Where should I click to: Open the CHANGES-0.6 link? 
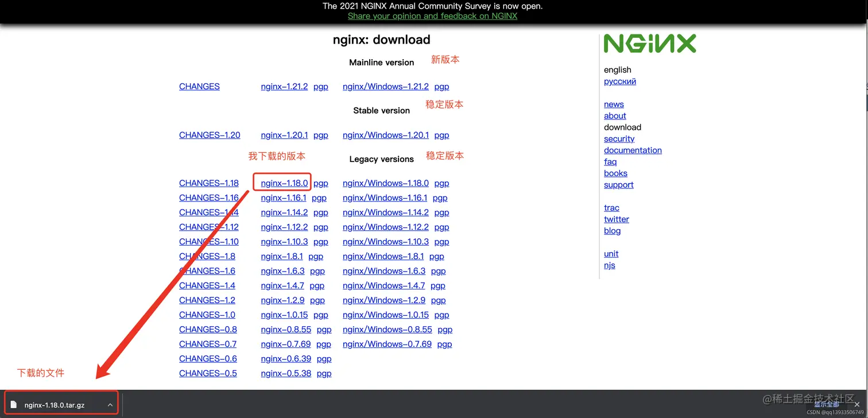click(x=208, y=359)
